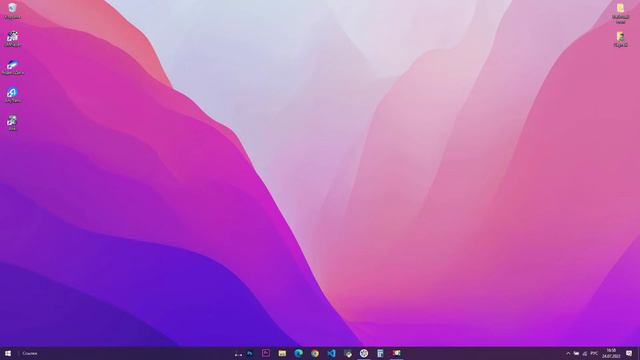Launch Google Chrome from the taskbar

pos(315,353)
